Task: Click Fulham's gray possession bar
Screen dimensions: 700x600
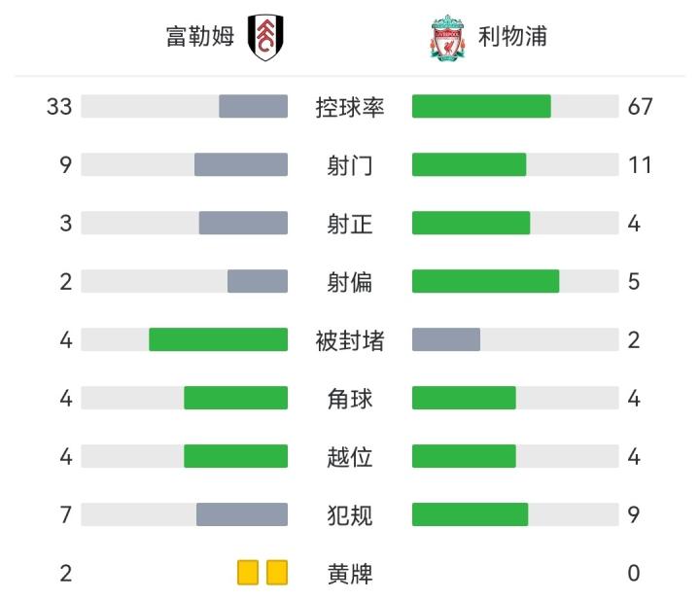Action: pyautogui.click(x=253, y=106)
